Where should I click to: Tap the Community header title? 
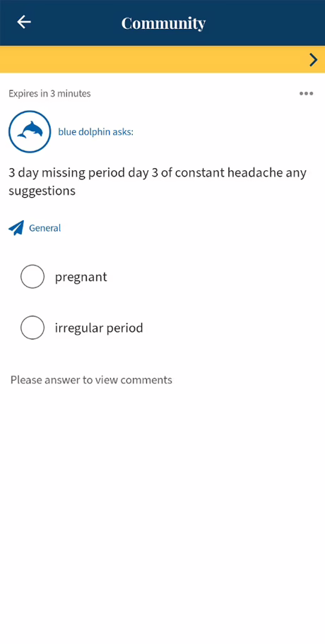[163, 23]
